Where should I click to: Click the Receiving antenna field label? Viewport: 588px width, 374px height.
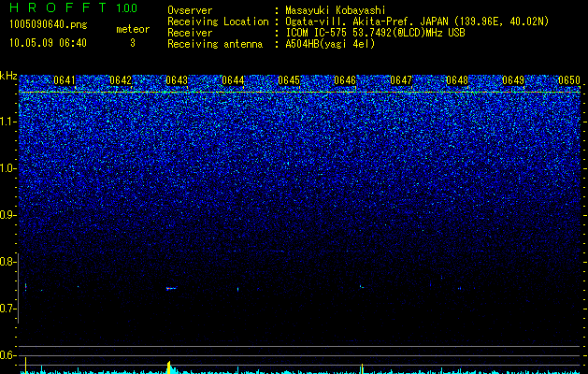click(x=215, y=44)
